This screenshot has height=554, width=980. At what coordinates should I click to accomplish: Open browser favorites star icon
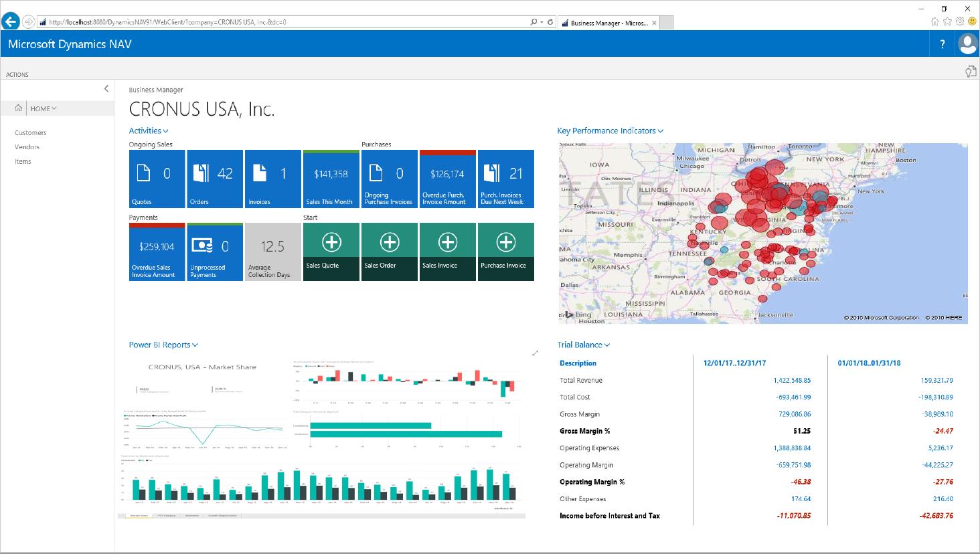tap(947, 21)
